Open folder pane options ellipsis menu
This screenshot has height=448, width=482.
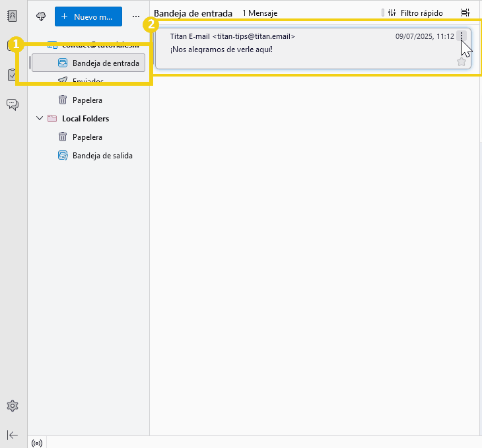pyautogui.click(x=136, y=16)
